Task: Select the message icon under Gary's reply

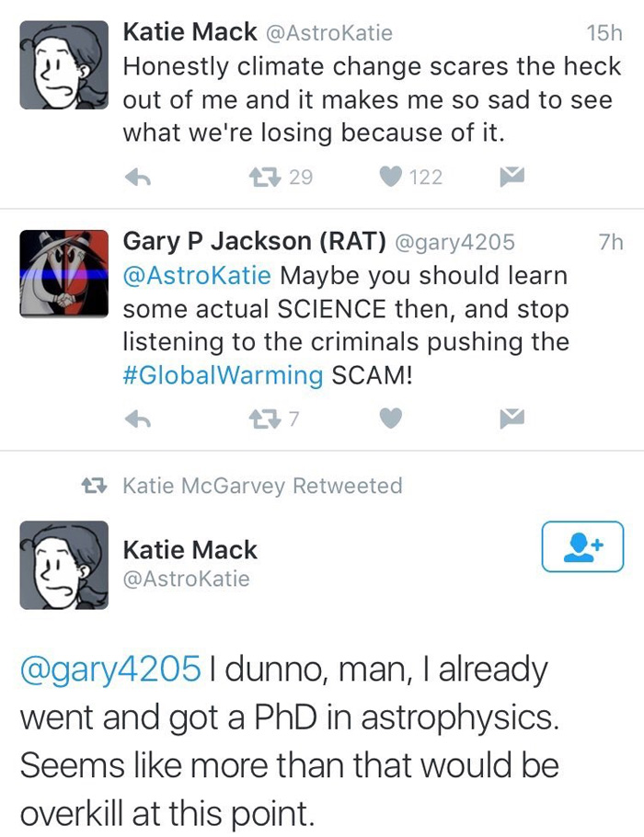Action: (512, 418)
